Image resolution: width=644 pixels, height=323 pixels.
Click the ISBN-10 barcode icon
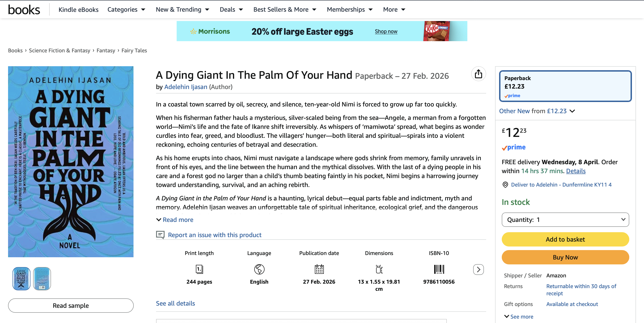click(x=439, y=269)
